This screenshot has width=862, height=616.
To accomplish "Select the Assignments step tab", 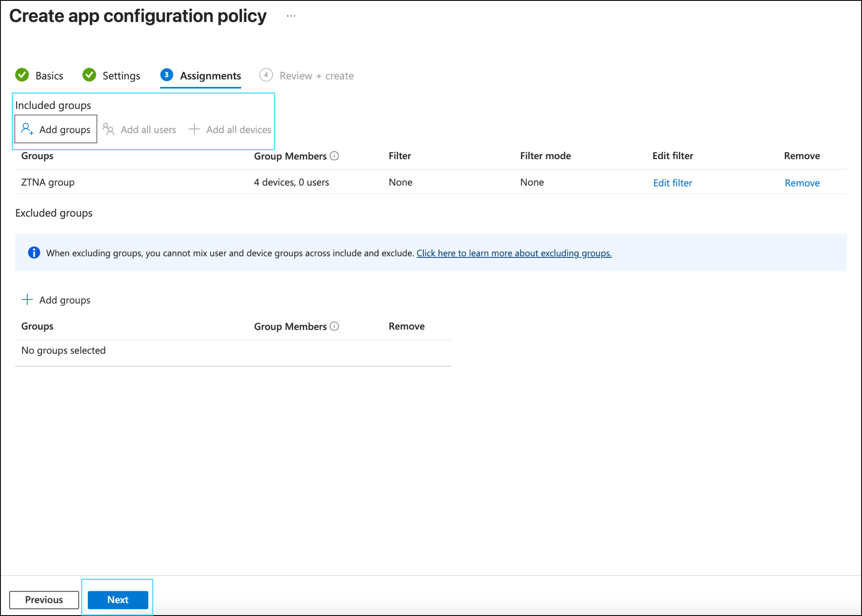I will [x=210, y=76].
